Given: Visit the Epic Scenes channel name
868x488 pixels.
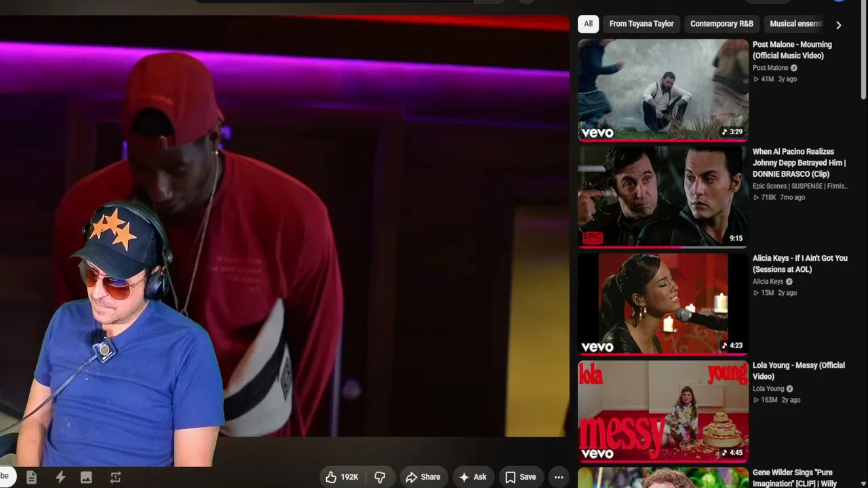Looking at the screenshot, I should coord(800,186).
